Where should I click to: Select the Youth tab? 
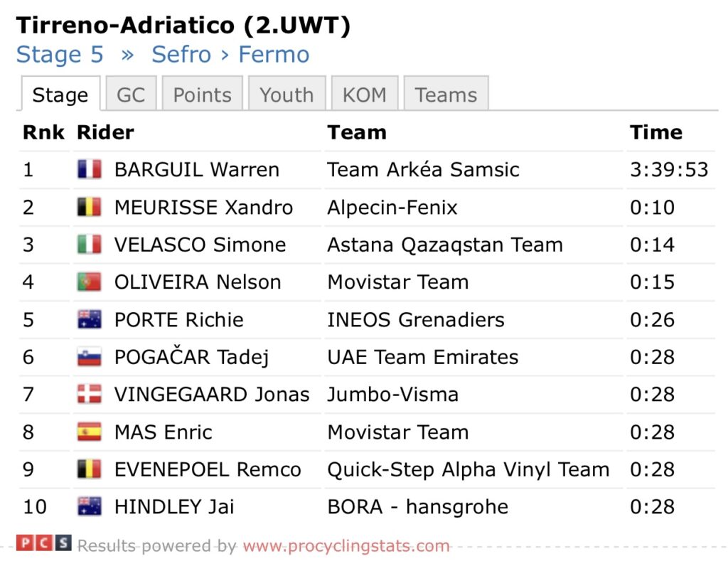pyautogui.click(x=287, y=95)
